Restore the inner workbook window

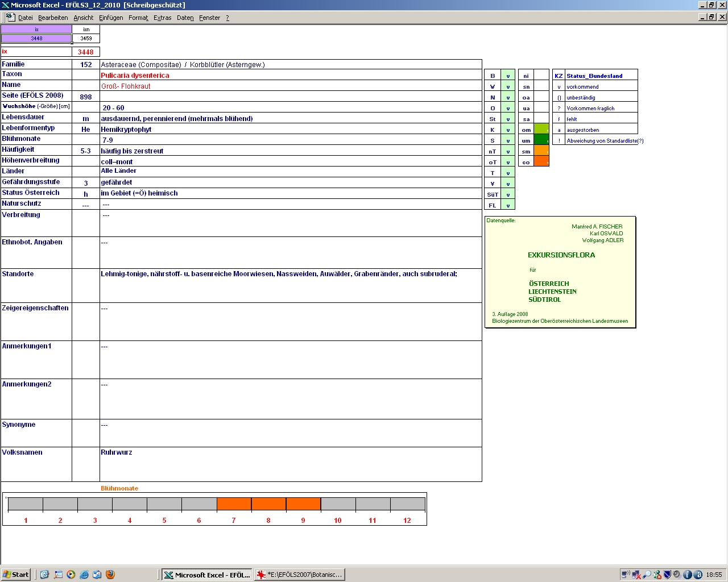[x=712, y=17]
